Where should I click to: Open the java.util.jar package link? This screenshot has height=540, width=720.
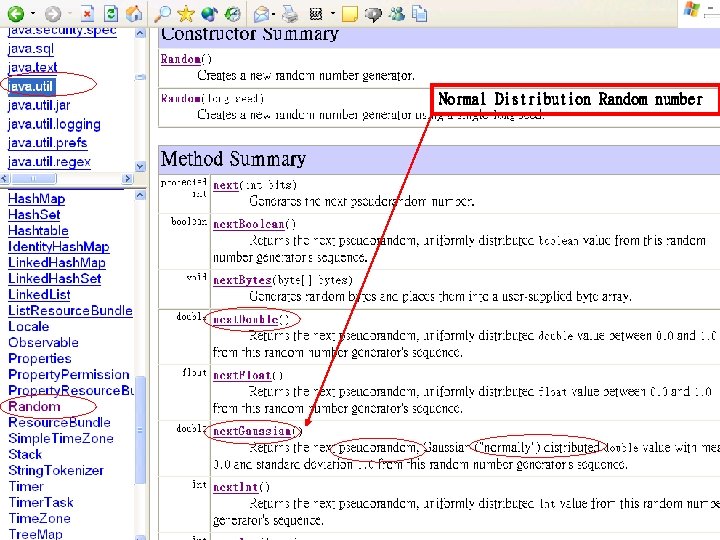click(39, 105)
